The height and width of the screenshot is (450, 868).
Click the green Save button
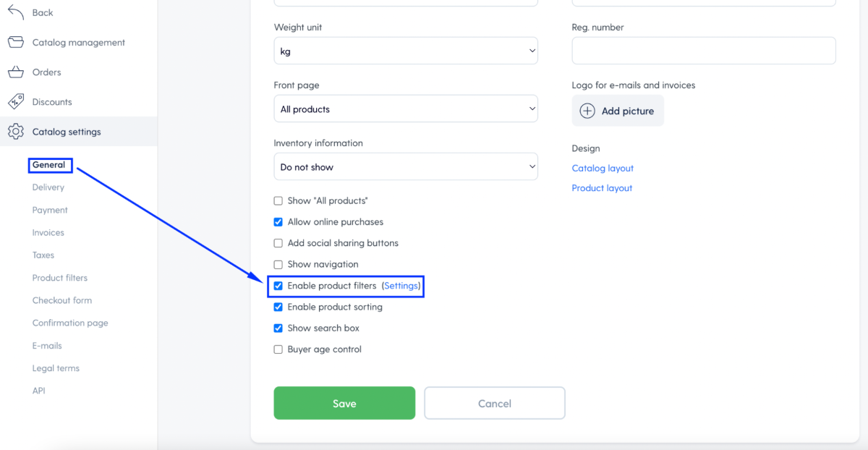344,403
